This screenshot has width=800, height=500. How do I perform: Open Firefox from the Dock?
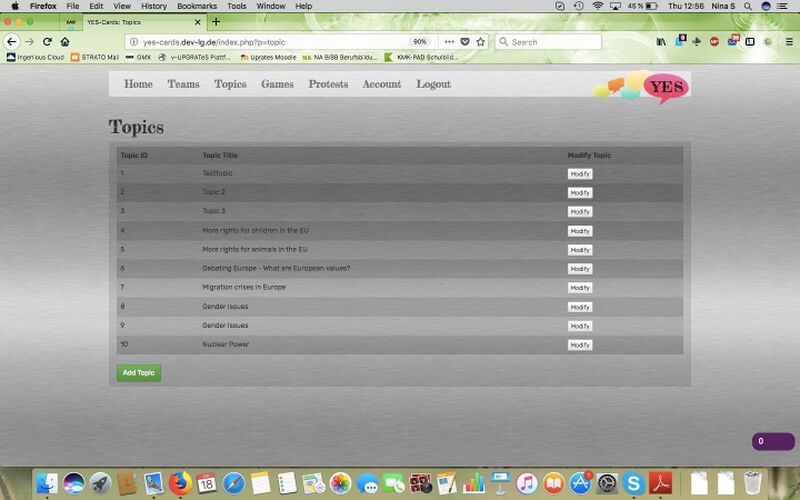coord(180,483)
